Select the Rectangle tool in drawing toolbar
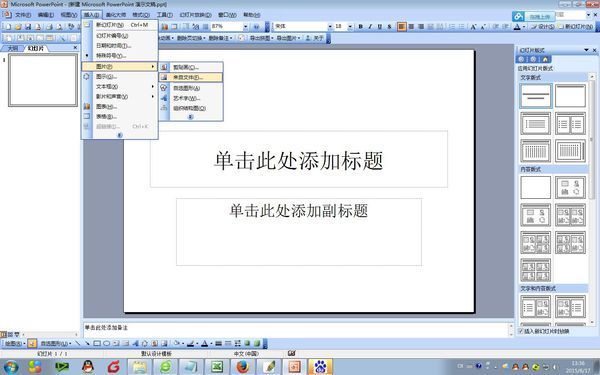Image resolution: width=600 pixels, height=375 pixels. point(97,343)
